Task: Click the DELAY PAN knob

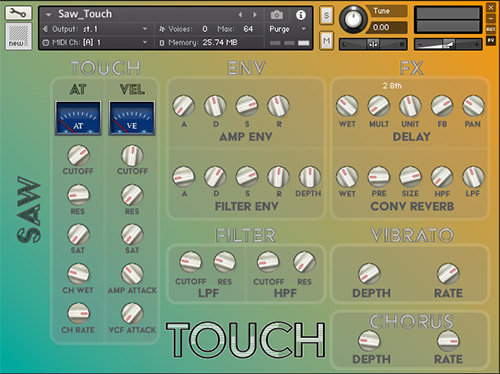Action: [x=473, y=106]
